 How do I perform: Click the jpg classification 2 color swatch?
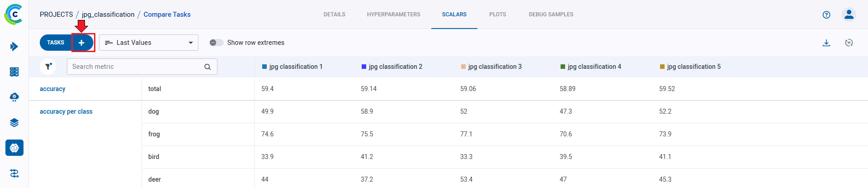(364, 67)
